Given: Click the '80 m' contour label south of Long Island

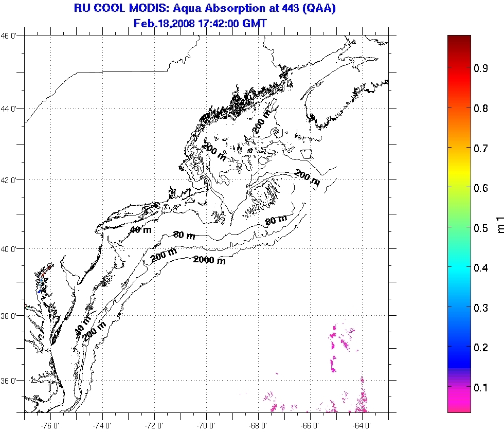Looking at the screenshot, I should coord(184,236).
